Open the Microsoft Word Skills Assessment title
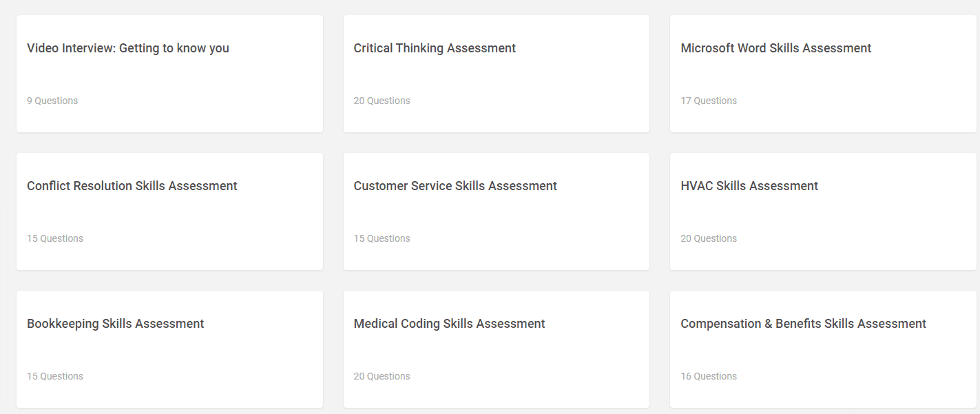Screen dimensions: 980x414 776,48
